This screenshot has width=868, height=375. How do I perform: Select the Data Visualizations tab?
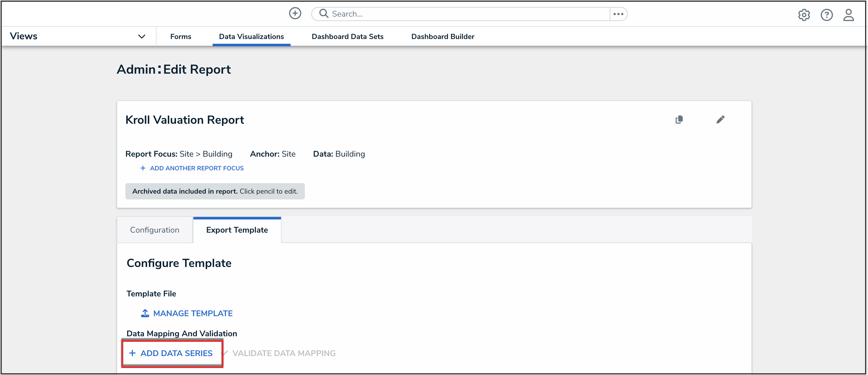(x=251, y=36)
